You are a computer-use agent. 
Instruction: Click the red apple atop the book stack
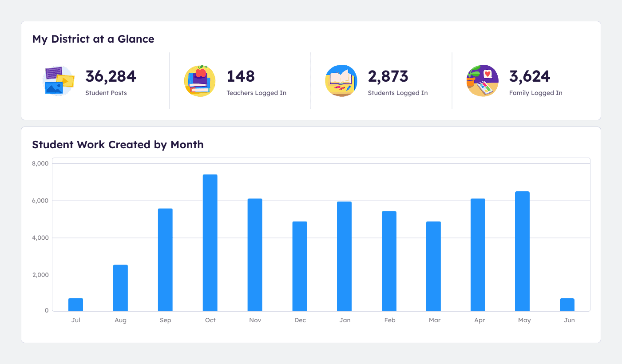tap(200, 73)
